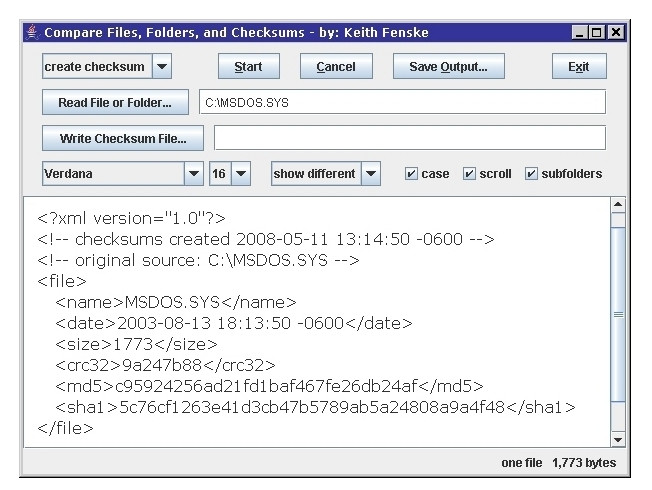Viewport: 652px width, 490px height.
Task: Click the opening file tag line
Action: coord(62,282)
